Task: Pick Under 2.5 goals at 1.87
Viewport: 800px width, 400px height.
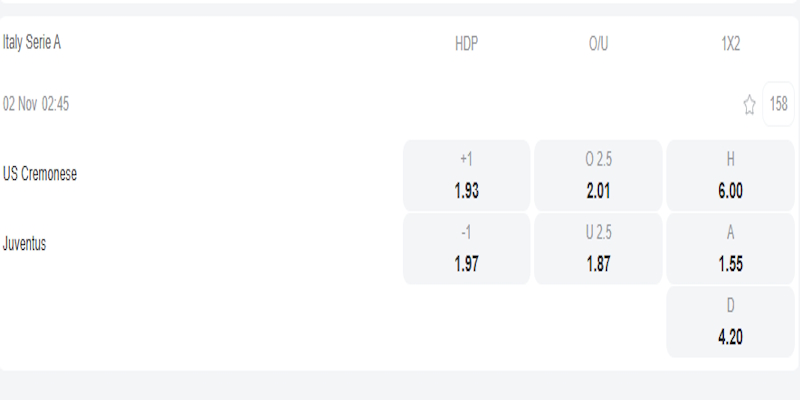Action: pyautogui.click(x=598, y=248)
